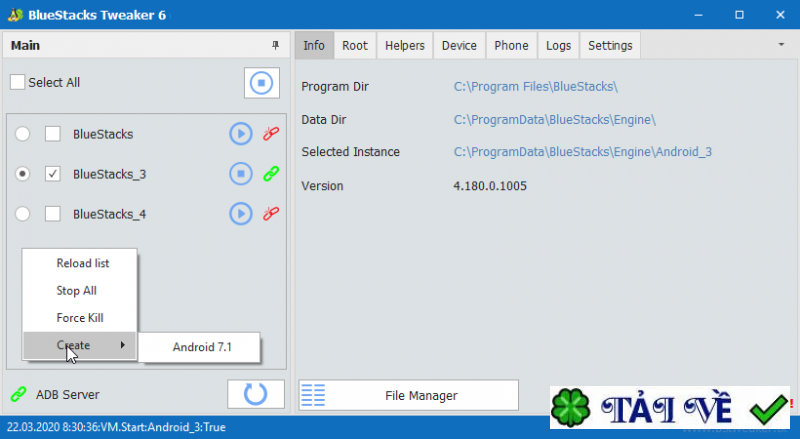The height and width of the screenshot is (439, 800).
Task: Open the Settings tab
Action: tap(610, 45)
